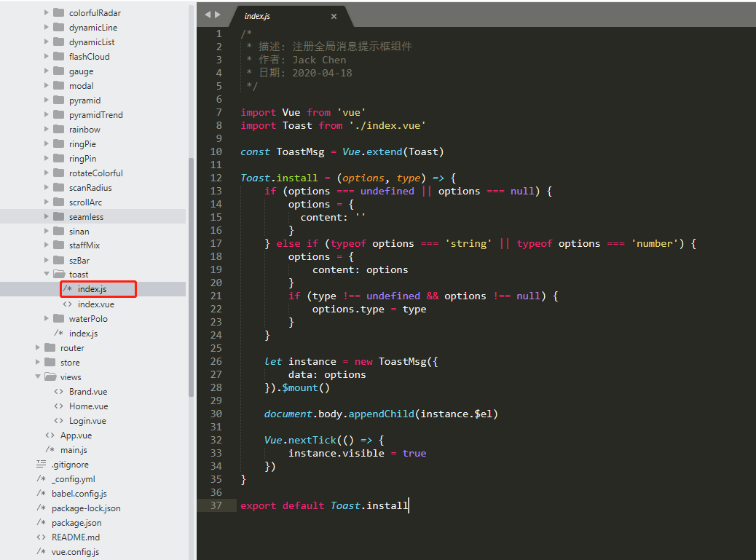
Task: Collapse the views folder
Action: [38, 376]
